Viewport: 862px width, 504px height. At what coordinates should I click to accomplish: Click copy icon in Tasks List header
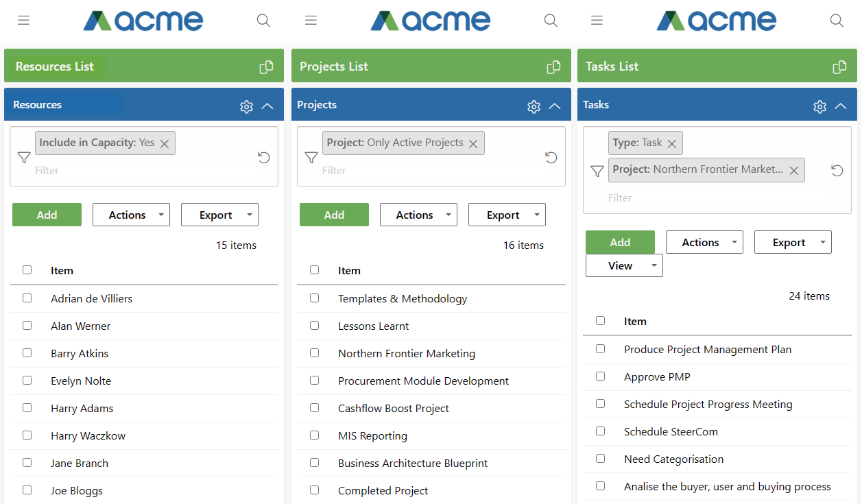(x=839, y=67)
